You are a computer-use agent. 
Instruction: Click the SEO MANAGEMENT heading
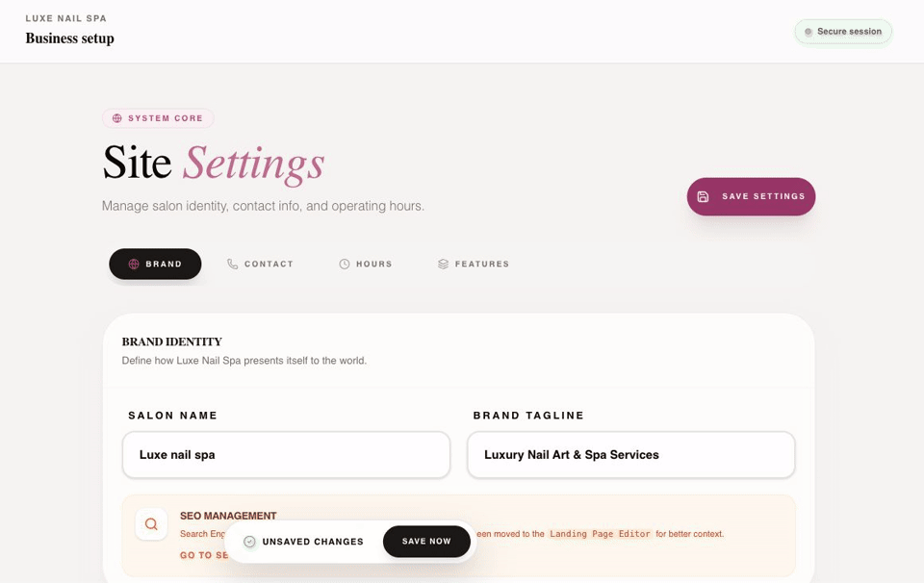228,516
